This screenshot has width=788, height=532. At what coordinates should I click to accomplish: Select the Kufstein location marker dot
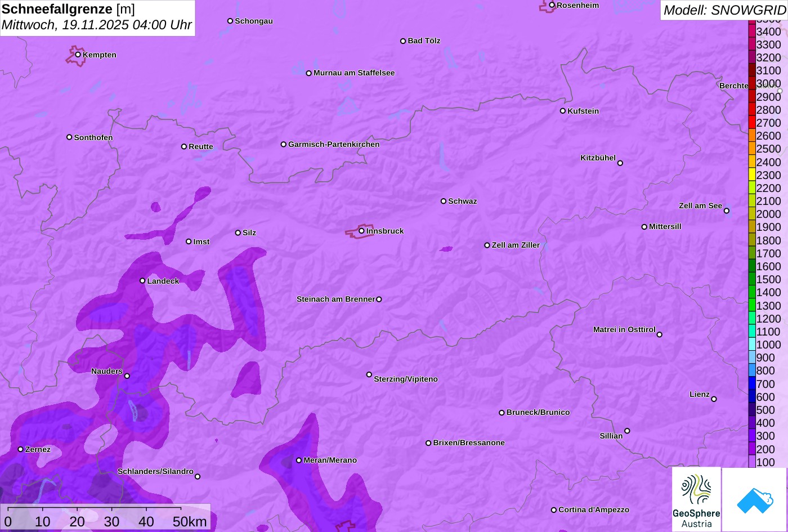point(562,111)
